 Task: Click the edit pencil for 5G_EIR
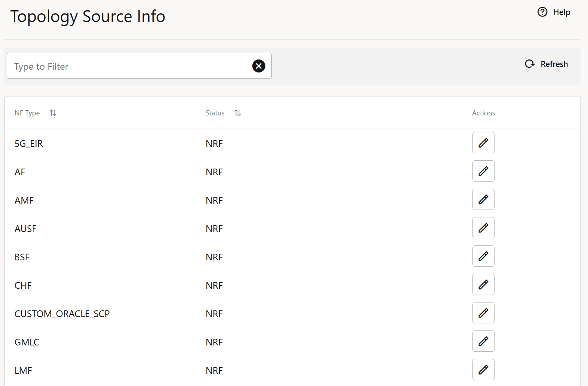pyautogui.click(x=483, y=143)
